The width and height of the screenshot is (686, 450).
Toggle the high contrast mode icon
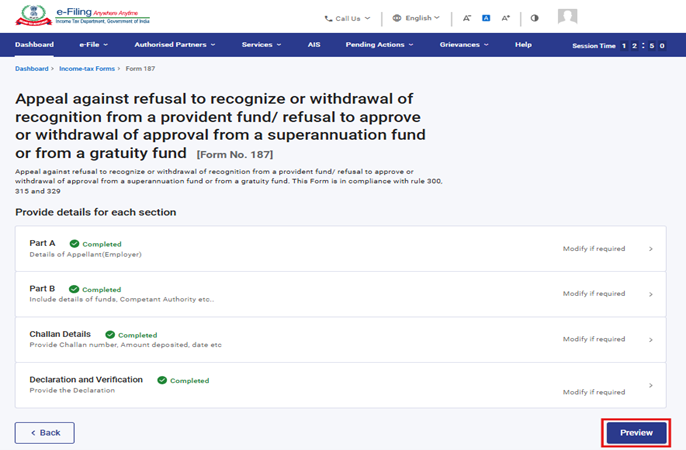(534, 18)
